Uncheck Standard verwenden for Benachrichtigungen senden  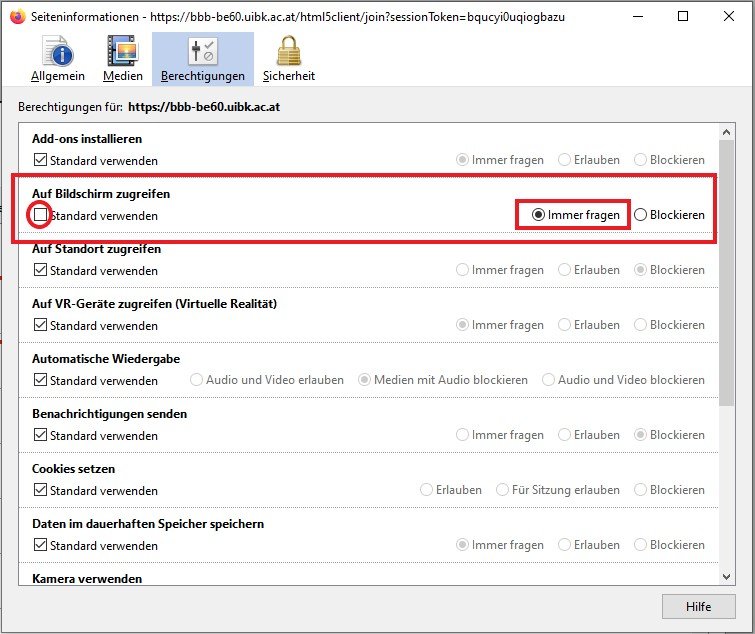coord(40,435)
